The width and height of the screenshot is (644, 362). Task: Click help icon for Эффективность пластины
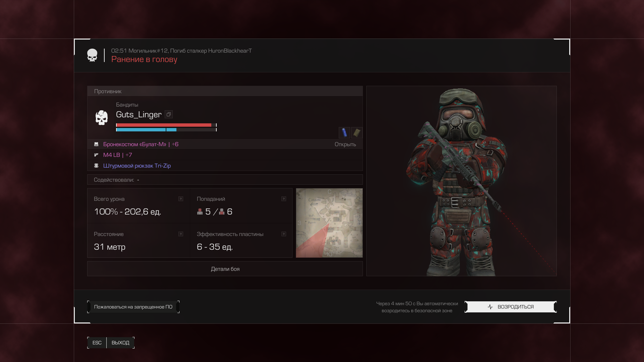284,234
